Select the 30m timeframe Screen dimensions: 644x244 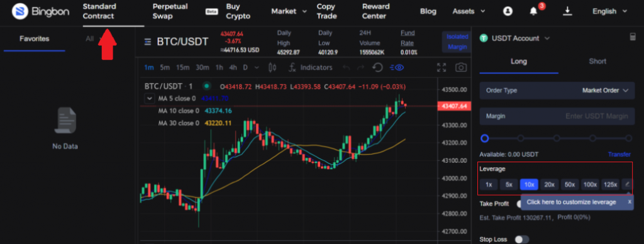pyautogui.click(x=203, y=67)
